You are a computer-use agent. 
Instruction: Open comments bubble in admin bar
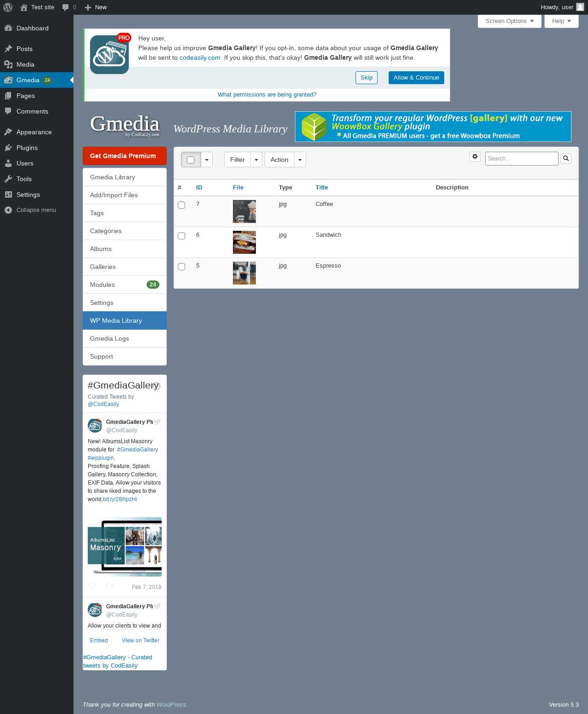(x=66, y=7)
